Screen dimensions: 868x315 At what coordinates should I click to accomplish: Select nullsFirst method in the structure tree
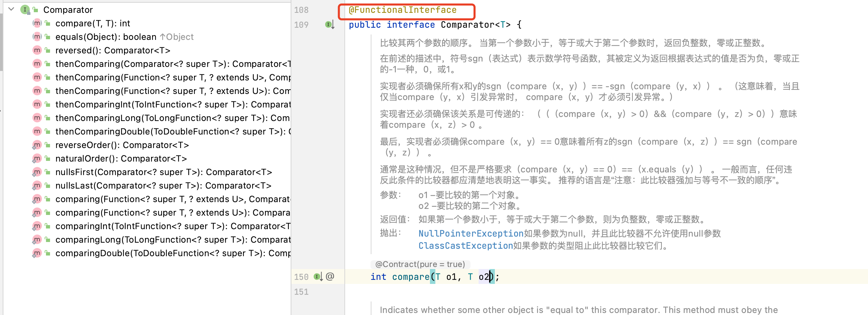[163, 172]
